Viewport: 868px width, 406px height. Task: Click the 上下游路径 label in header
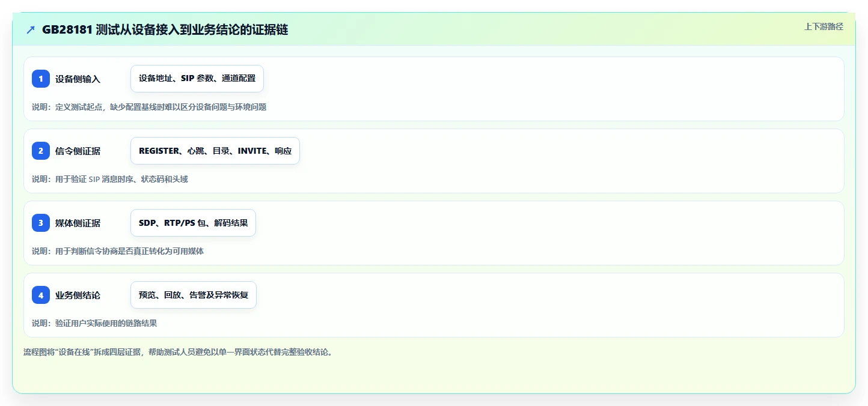pos(824,26)
